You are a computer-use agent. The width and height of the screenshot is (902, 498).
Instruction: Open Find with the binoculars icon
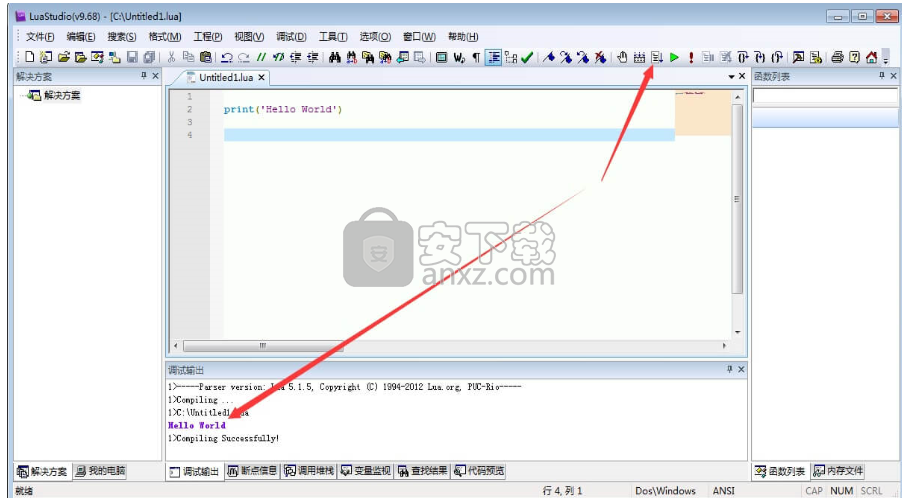click(x=335, y=58)
